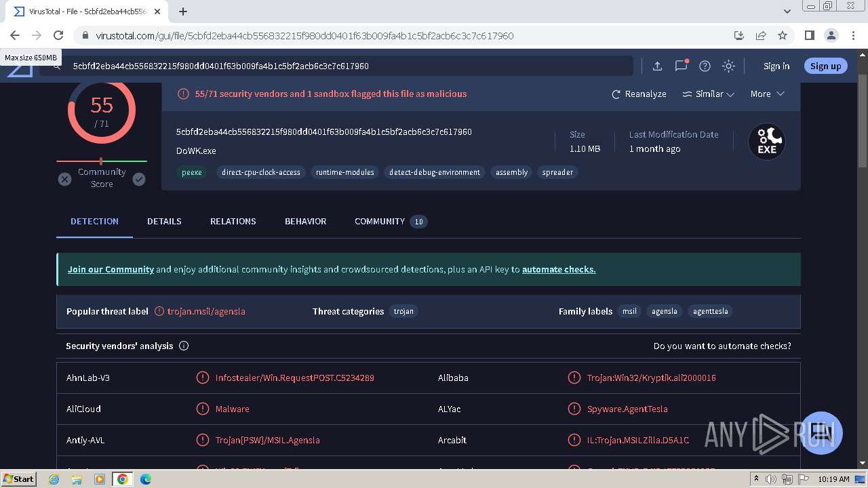Click the browser back arrow
This screenshot has height=488, width=868.
15,35
